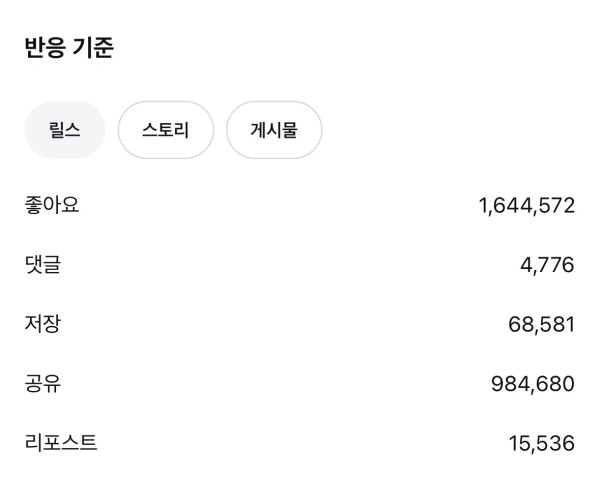
Task: Switch to the 스토리 tab
Action: 165,130
